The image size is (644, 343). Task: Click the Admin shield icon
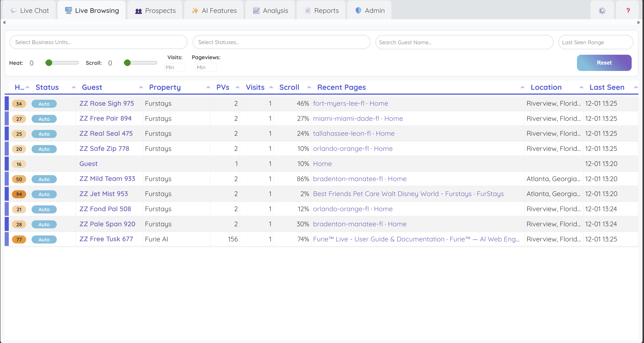pos(358,10)
